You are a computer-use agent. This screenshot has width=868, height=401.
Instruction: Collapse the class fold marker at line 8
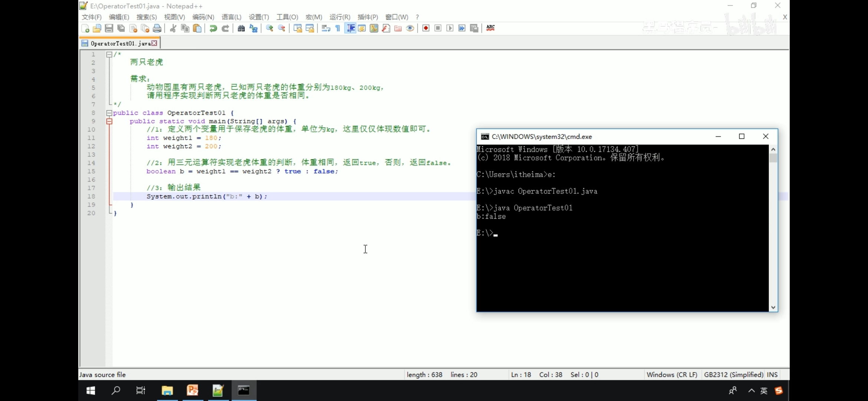coord(109,113)
